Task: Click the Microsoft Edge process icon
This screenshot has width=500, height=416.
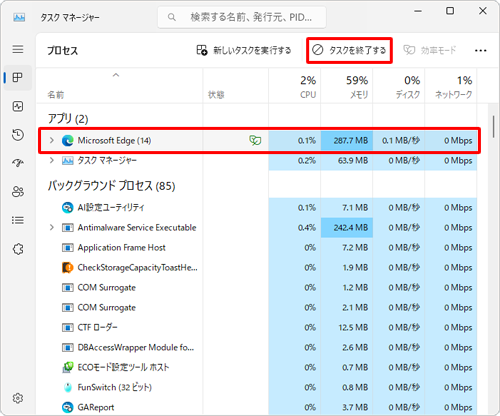Action: coord(68,141)
